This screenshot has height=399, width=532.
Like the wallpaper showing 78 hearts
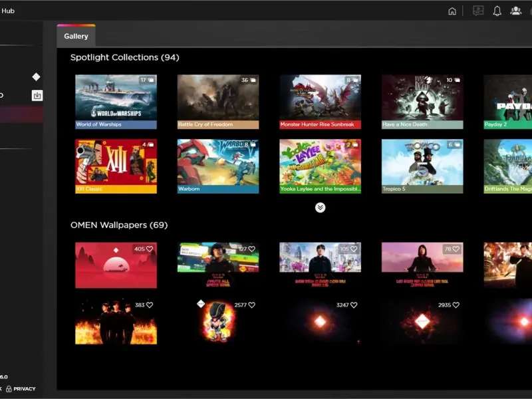click(456, 249)
